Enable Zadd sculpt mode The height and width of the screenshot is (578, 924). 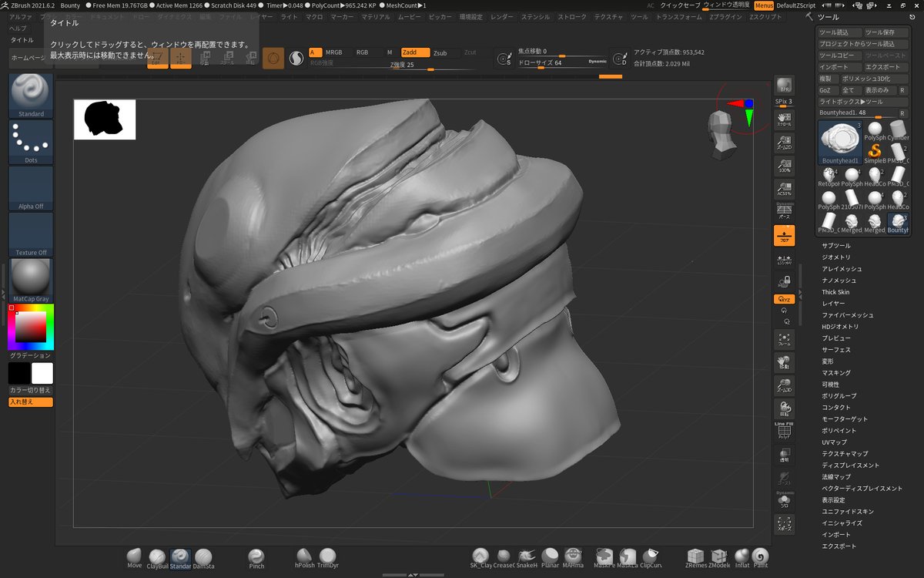(x=415, y=52)
